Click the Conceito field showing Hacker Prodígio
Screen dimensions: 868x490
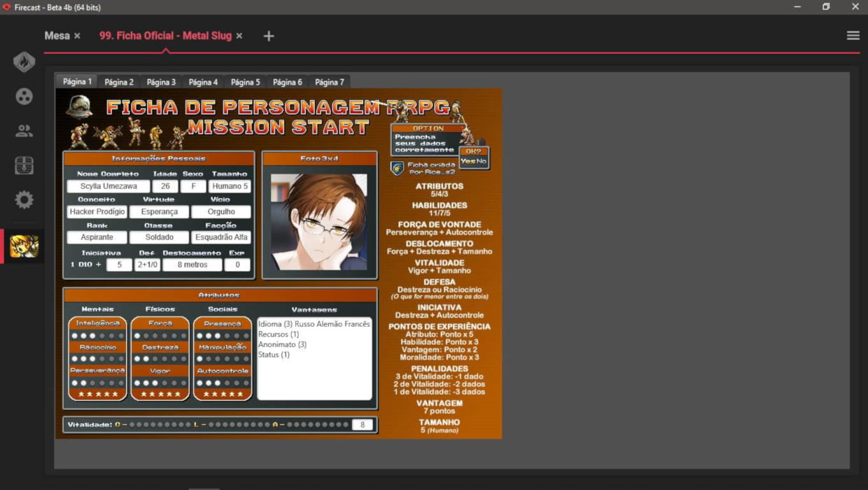point(97,211)
